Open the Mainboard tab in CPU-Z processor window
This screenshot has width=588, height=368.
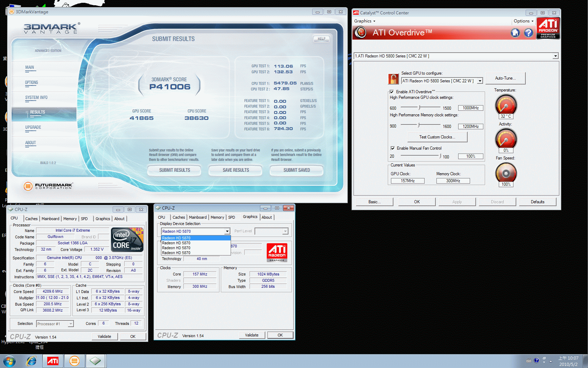pos(50,219)
